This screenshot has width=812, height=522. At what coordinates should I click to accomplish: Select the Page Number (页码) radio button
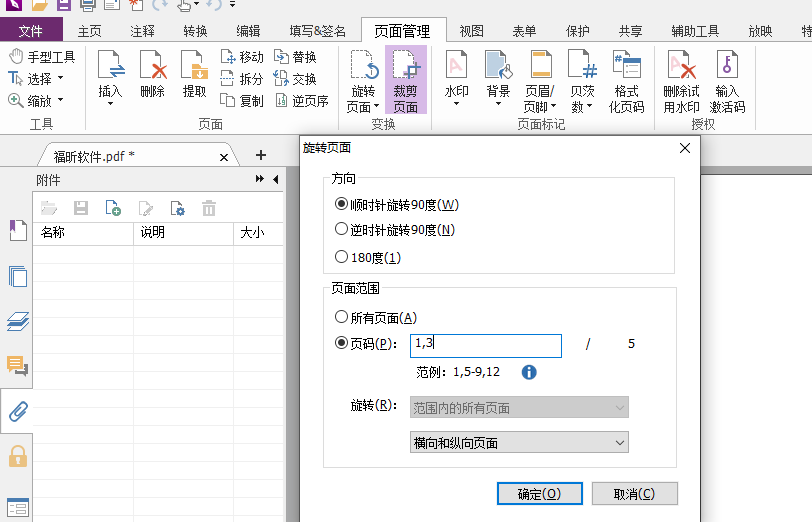click(x=341, y=343)
